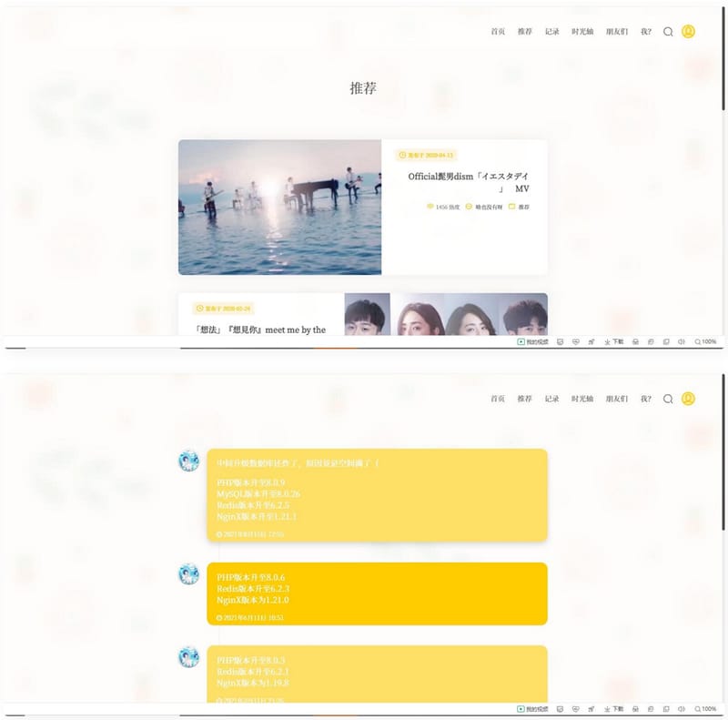Click the MV video thumbnail in the featured post

pyautogui.click(x=278, y=209)
